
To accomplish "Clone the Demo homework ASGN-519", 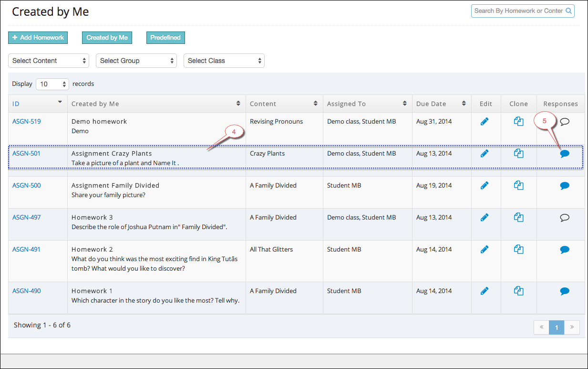I will 519,121.
